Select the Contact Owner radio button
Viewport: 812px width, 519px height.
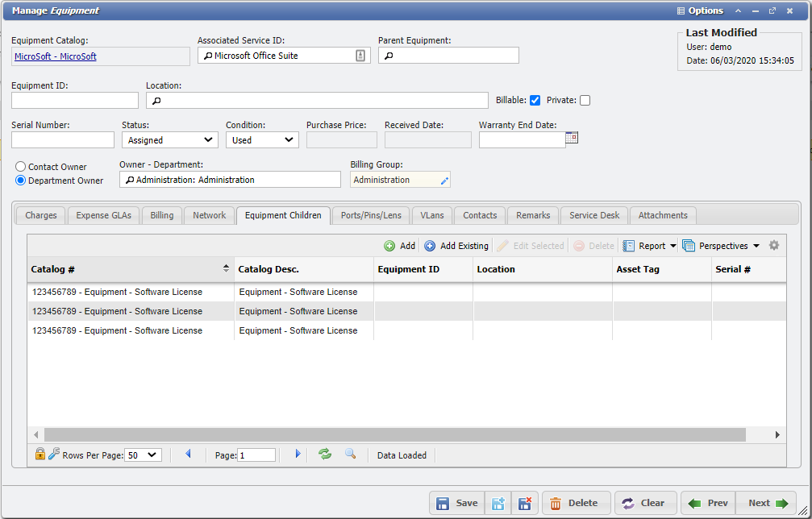coord(21,167)
